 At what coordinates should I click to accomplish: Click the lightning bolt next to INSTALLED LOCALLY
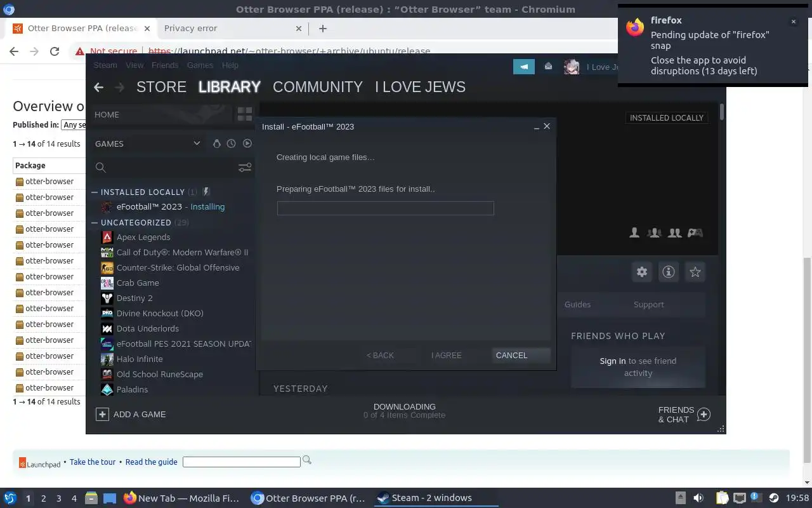(206, 192)
